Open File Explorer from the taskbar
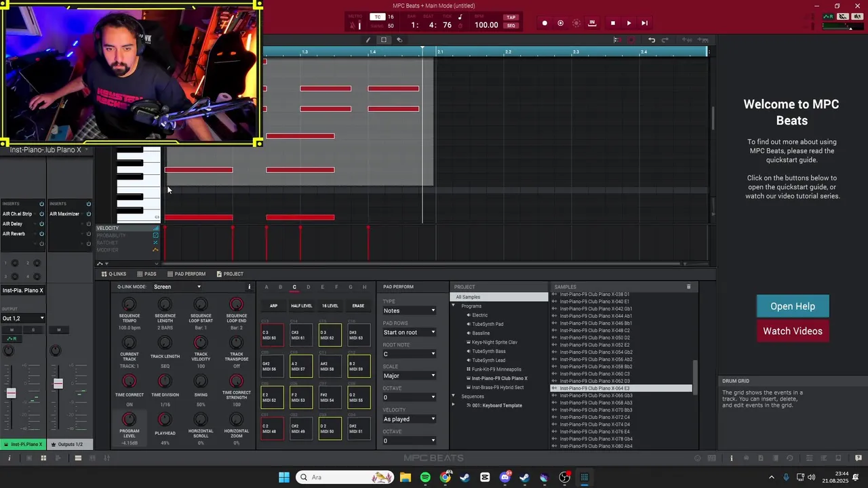868x488 pixels. pos(405,477)
